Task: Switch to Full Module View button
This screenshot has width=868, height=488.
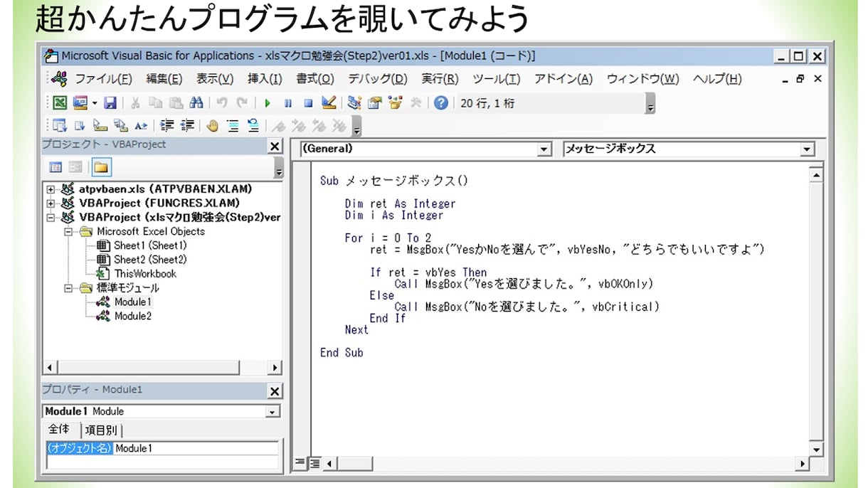Action: pyautogui.click(x=314, y=463)
